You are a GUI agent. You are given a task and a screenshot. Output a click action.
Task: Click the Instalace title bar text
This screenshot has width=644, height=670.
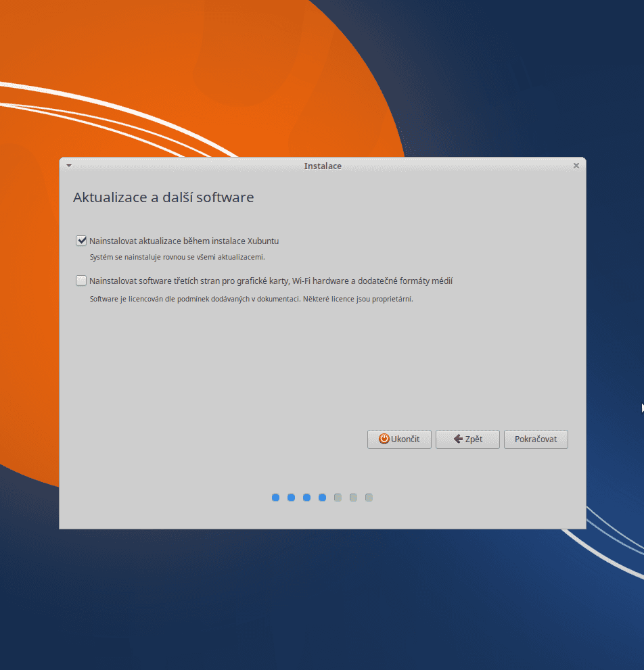tap(323, 166)
